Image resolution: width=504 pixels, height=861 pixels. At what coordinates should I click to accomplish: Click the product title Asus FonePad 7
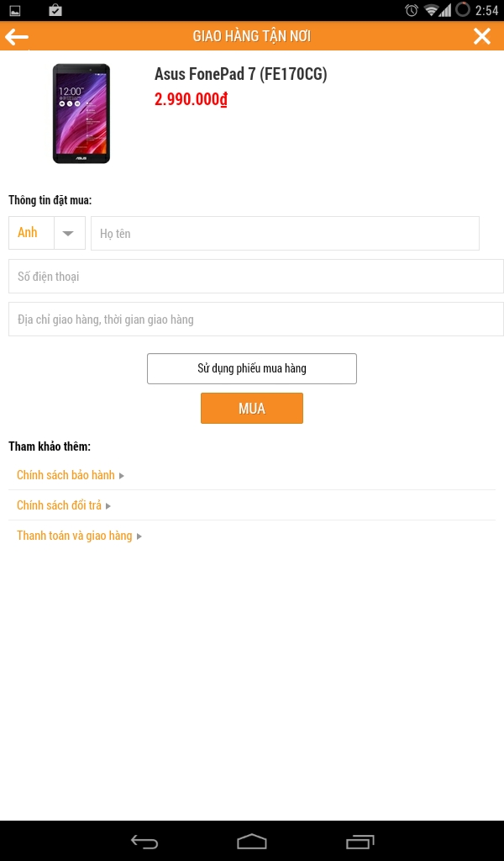240,74
